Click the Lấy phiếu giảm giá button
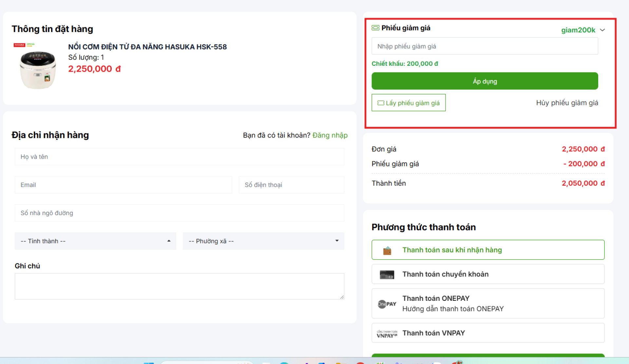This screenshot has width=629, height=364. pyautogui.click(x=409, y=103)
